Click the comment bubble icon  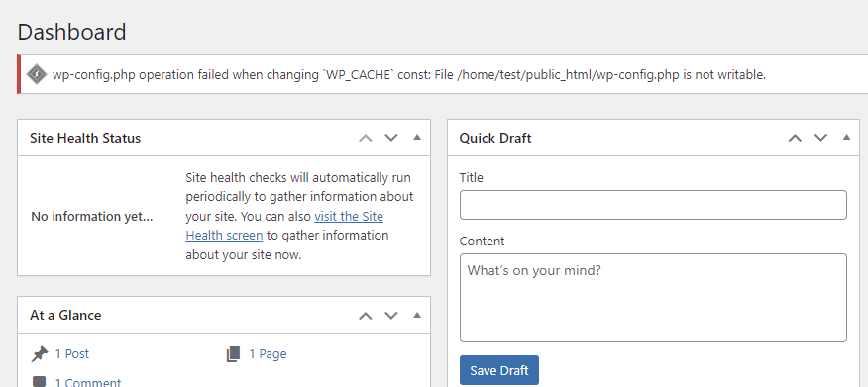coord(40,382)
